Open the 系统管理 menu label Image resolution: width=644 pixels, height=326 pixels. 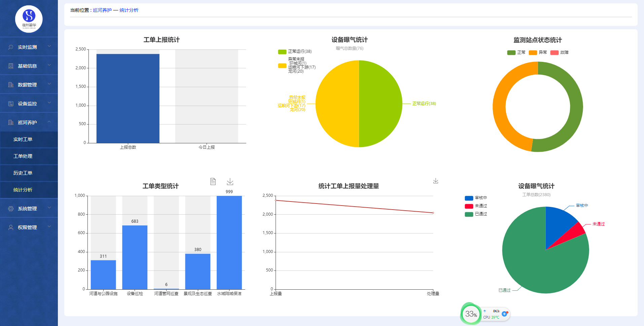point(27,209)
